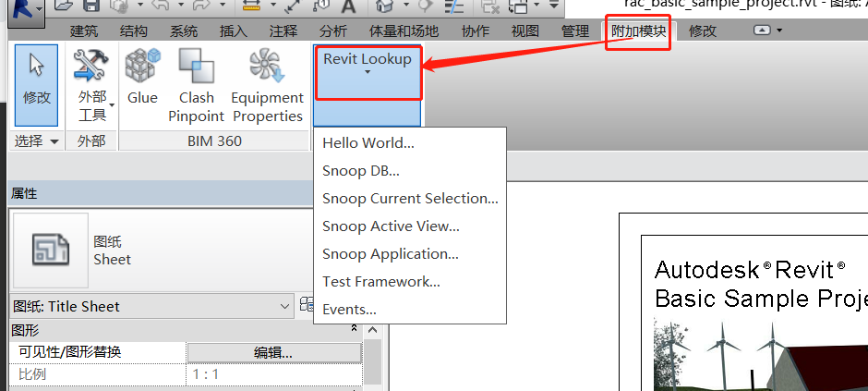Expand the Redo history dropdown arrow

(x=222, y=5)
